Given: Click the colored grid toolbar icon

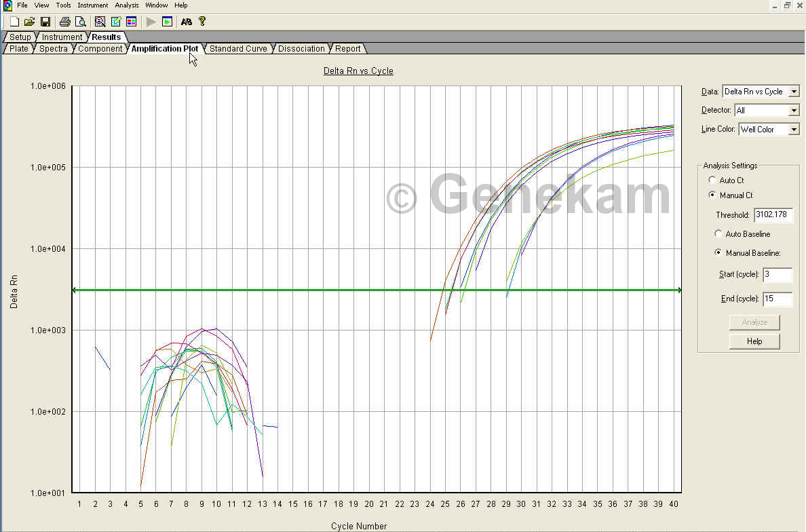Looking at the screenshot, I should [x=132, y=22].
